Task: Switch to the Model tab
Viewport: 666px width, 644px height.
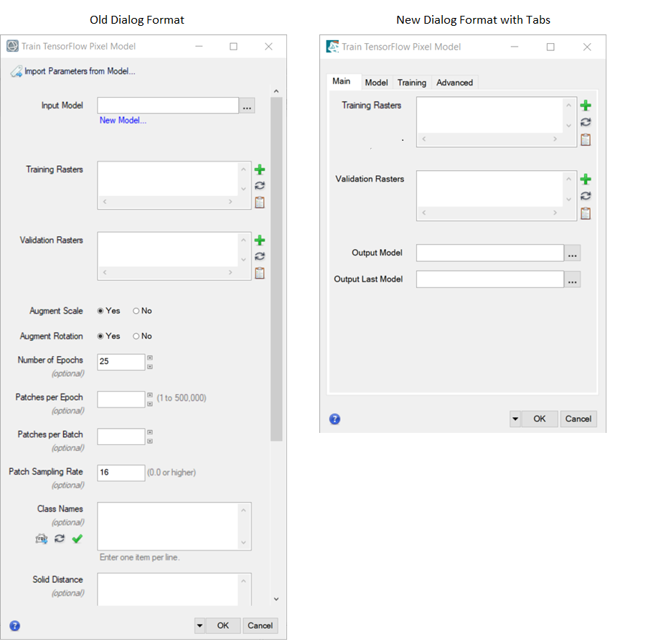Action: click(x=376, y=83)
